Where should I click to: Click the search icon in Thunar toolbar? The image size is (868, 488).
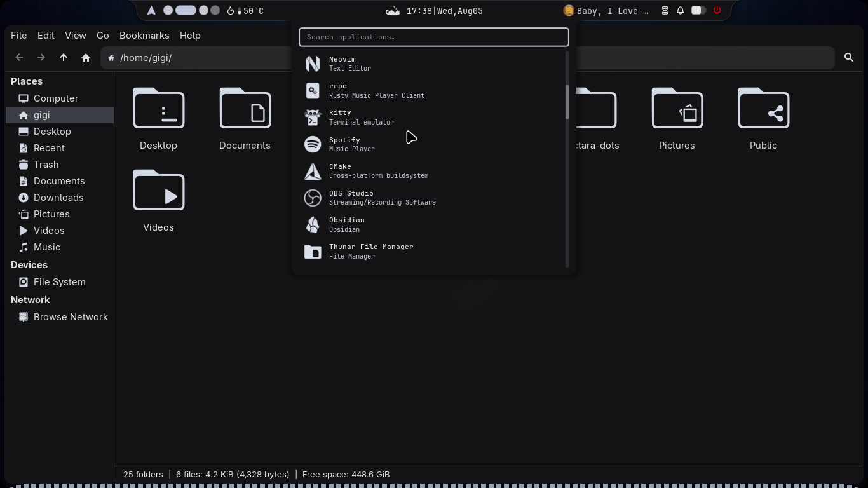(849, 58)
